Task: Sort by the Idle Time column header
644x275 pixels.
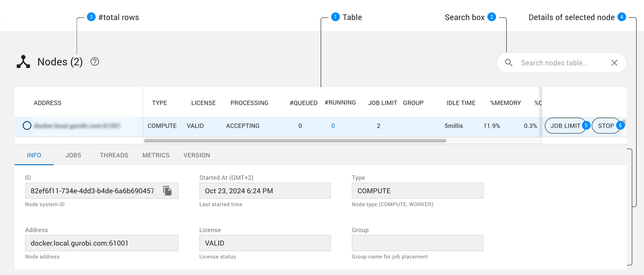Action: click(461, 103)
